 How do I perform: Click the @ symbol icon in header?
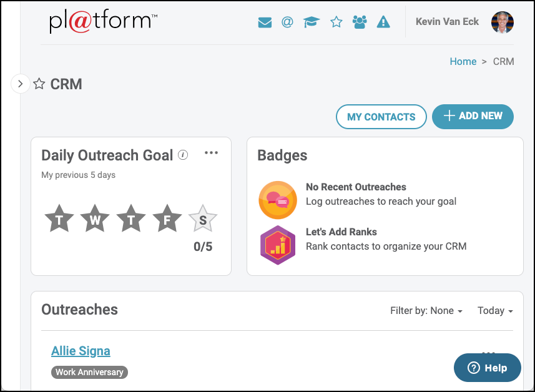287,22
